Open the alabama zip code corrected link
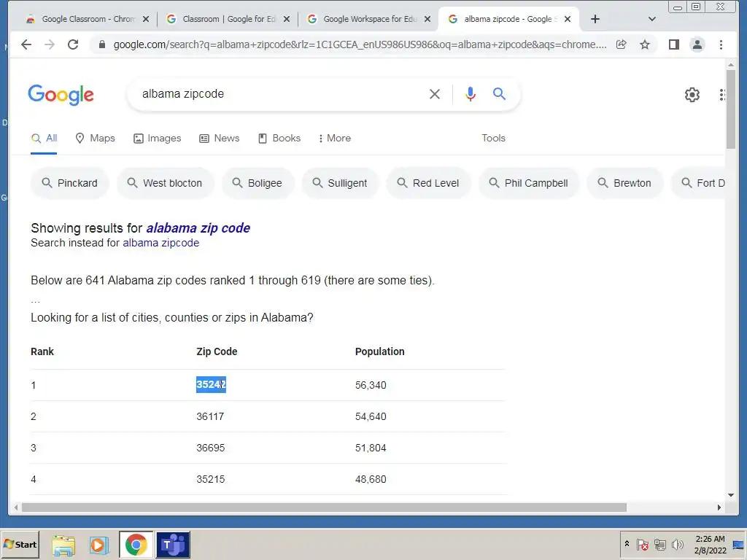The width and height of the screenshot is (747, 560). tap(198, 228)
